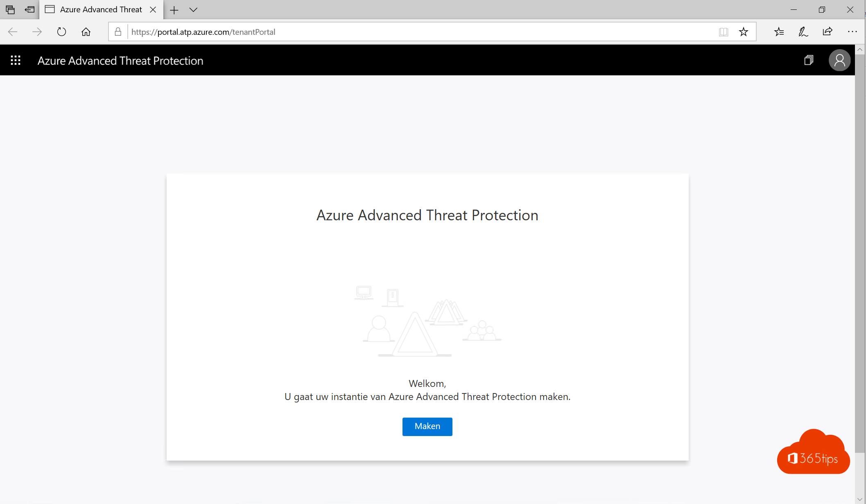Click the browser forward arrow
866x504 pixels.
coord(37,32)
